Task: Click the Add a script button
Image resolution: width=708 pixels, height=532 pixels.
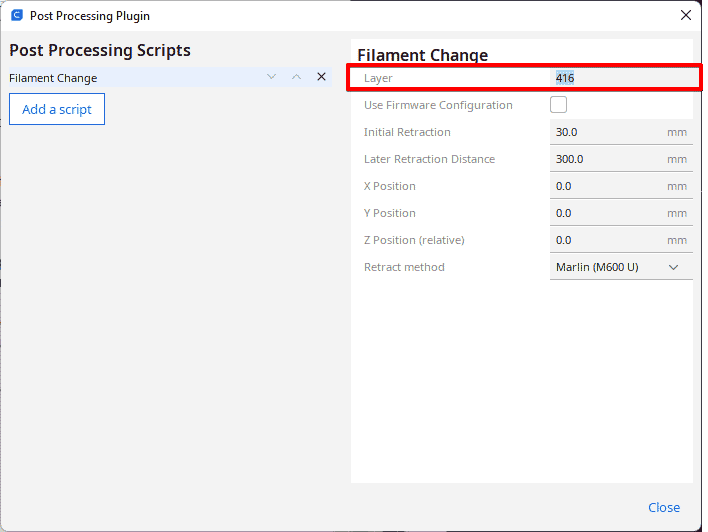Action: click(x=57, y=109)
